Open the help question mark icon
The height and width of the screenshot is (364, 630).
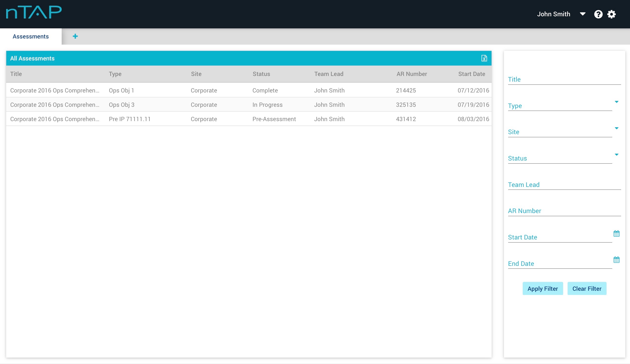pos(598,14)
